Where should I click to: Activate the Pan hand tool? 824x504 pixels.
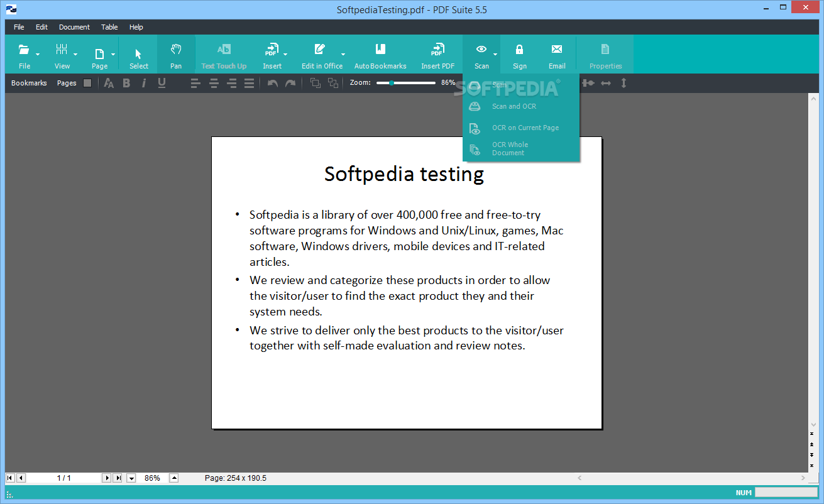tap(176, 55)
